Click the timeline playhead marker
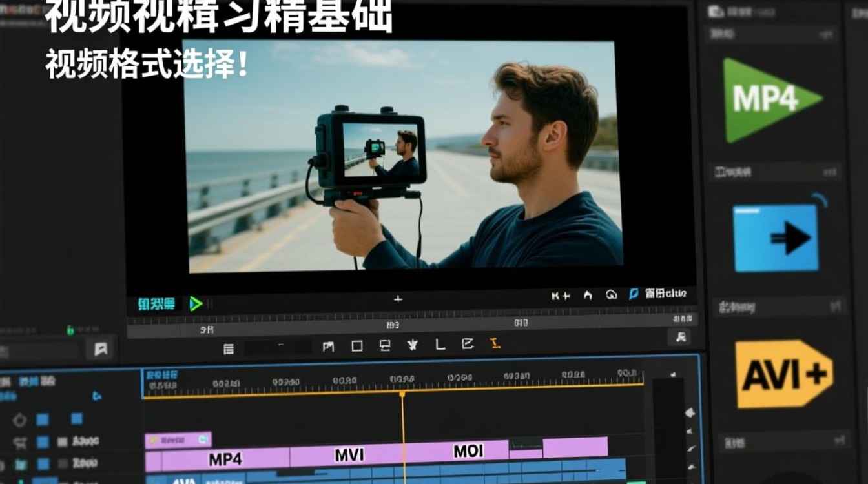This screenshot has height=484, width=868. (x=402, y=394)
